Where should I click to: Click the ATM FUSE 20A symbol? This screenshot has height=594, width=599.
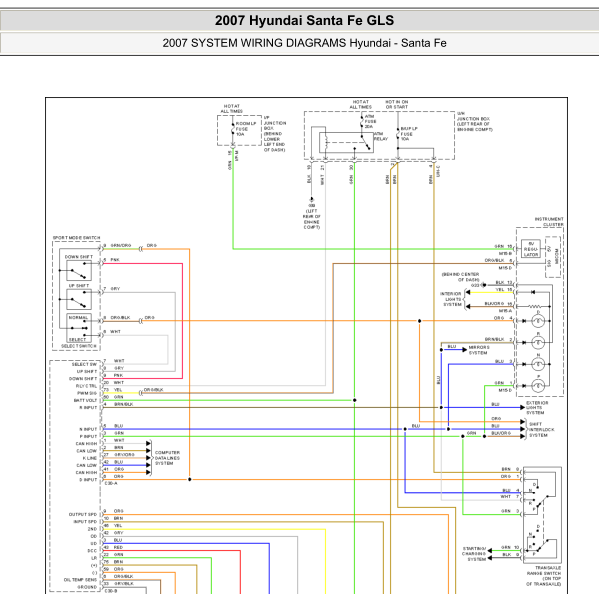(x=362, y=121)
